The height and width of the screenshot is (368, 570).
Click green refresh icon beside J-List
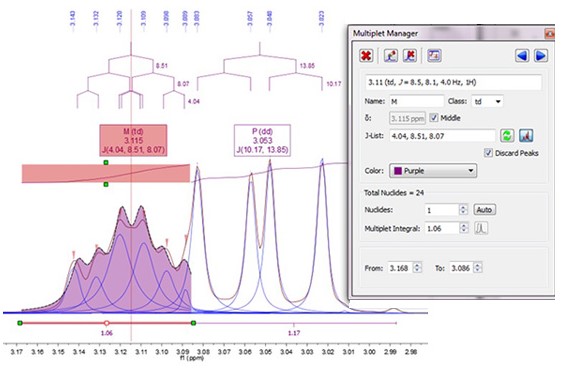(x=507, y=136)
